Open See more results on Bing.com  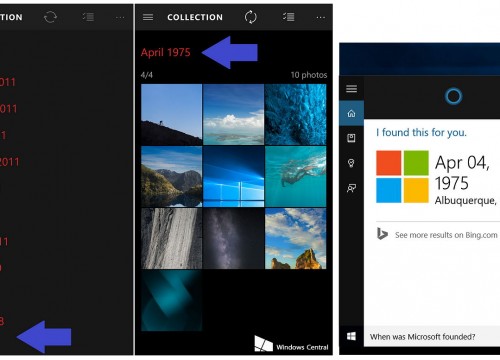click(x=446, y=235)
